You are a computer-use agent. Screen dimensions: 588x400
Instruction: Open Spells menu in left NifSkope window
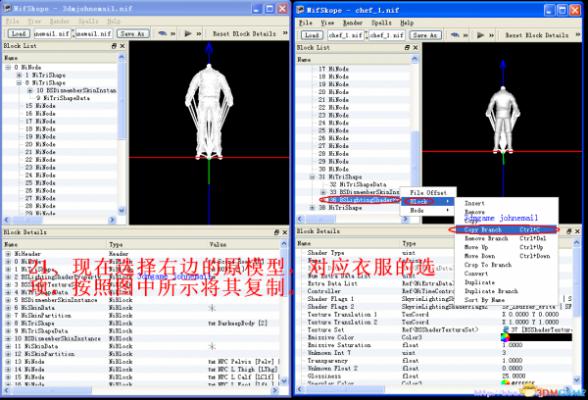click(x=88, y=21)
